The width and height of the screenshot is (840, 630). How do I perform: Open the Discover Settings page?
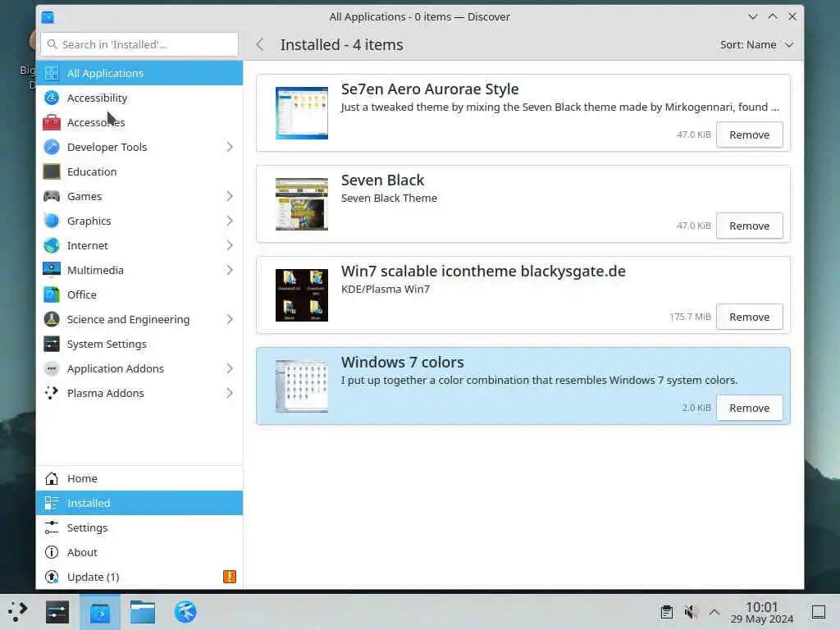(x=139, y=527)
